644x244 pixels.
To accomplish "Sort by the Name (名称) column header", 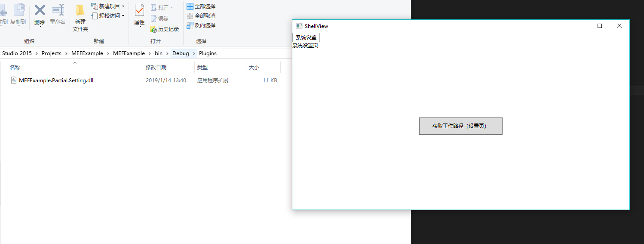I will click(15, 68).
